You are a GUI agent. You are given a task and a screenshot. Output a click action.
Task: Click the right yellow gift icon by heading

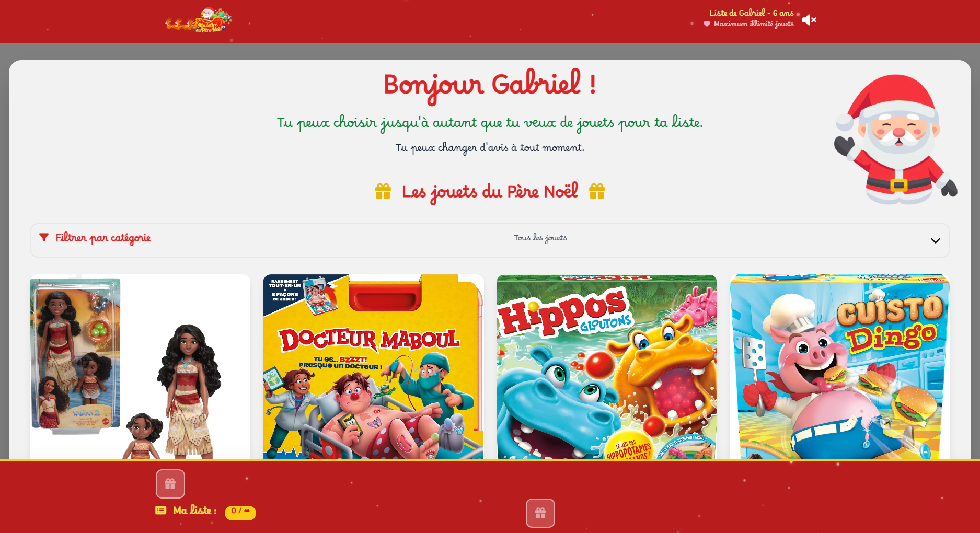click(x=597, y=191)
